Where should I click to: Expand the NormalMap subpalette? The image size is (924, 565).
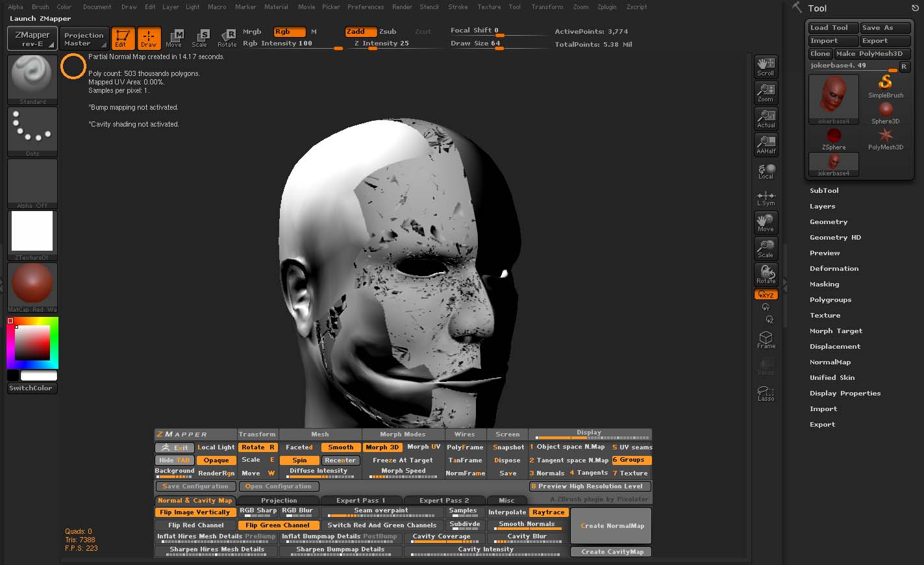(x=830, y=362)
